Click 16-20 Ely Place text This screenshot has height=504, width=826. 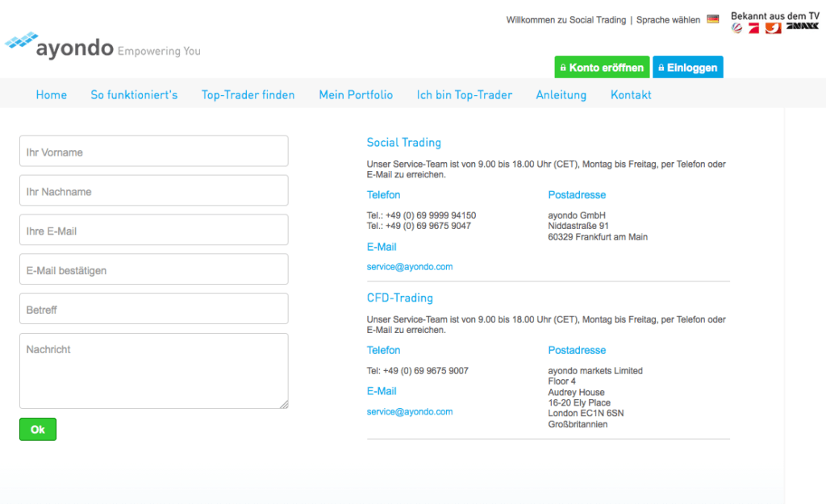[x=579, y=403]
